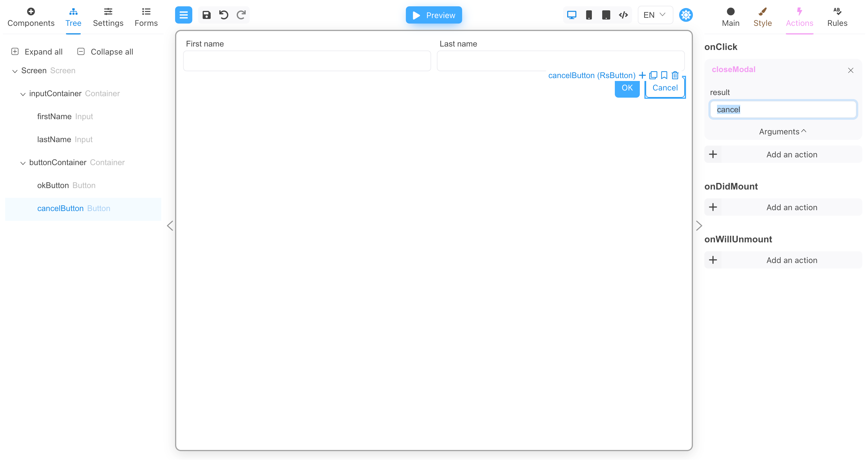Switch to mobile viewport preview
This screenshot has height=460, width=868.
[x=589, y=15]
